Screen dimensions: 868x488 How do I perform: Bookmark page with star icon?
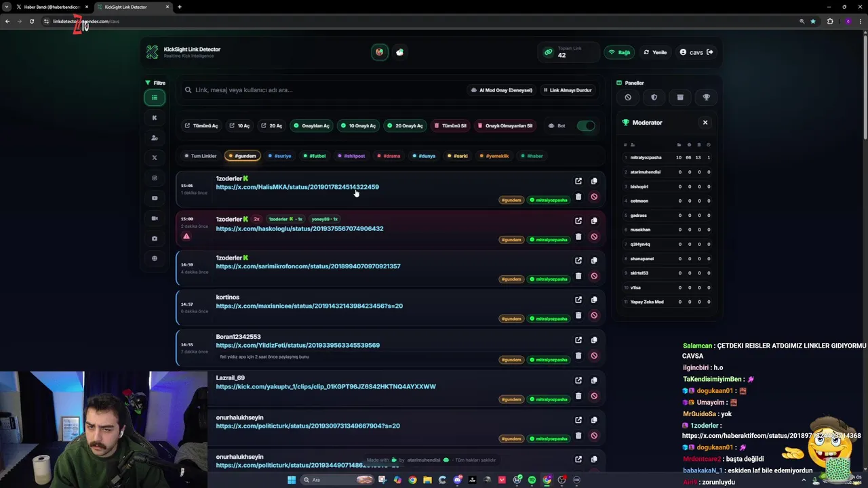click(813, 21)
